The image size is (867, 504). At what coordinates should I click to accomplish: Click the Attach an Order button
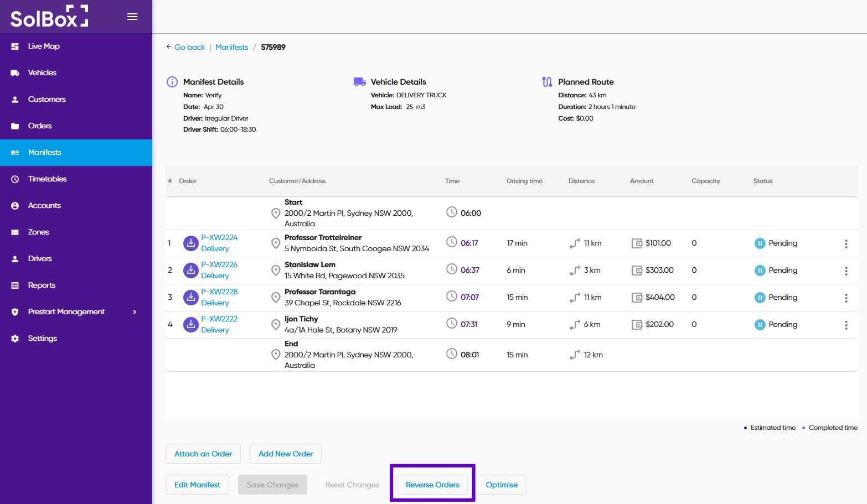(203, 454)
